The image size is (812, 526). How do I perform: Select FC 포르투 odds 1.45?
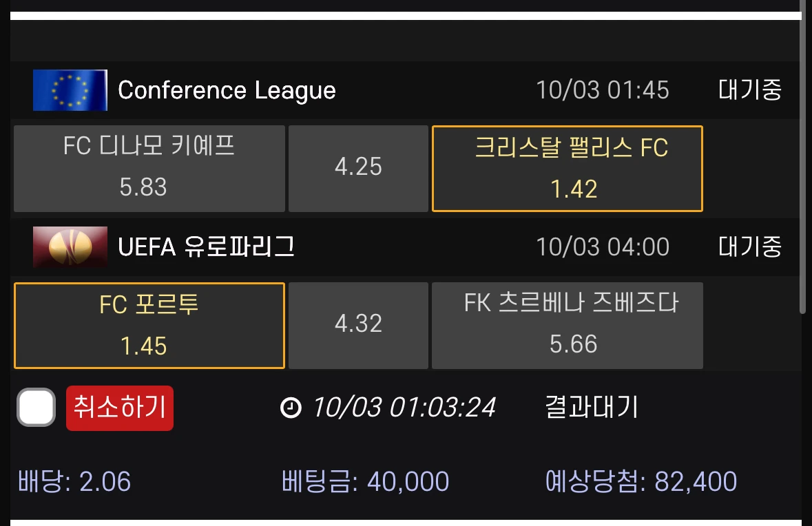point(149,325)
